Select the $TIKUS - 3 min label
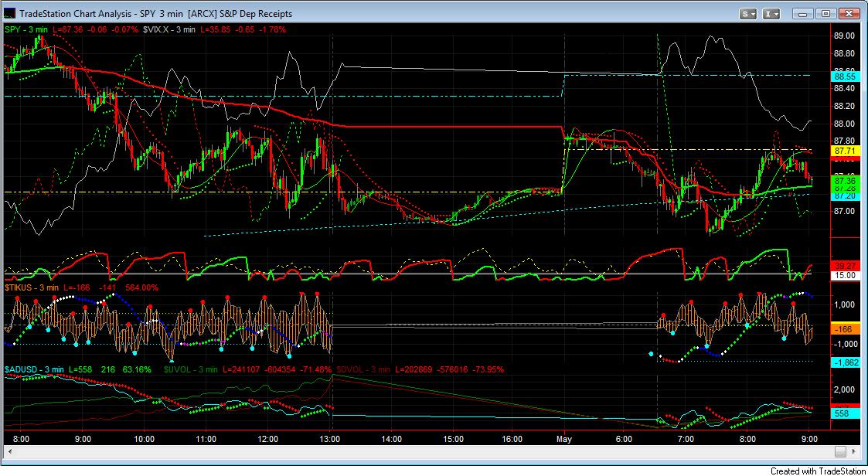The height and width of the screenshot is (476, 868). click(x=31, y=287)
